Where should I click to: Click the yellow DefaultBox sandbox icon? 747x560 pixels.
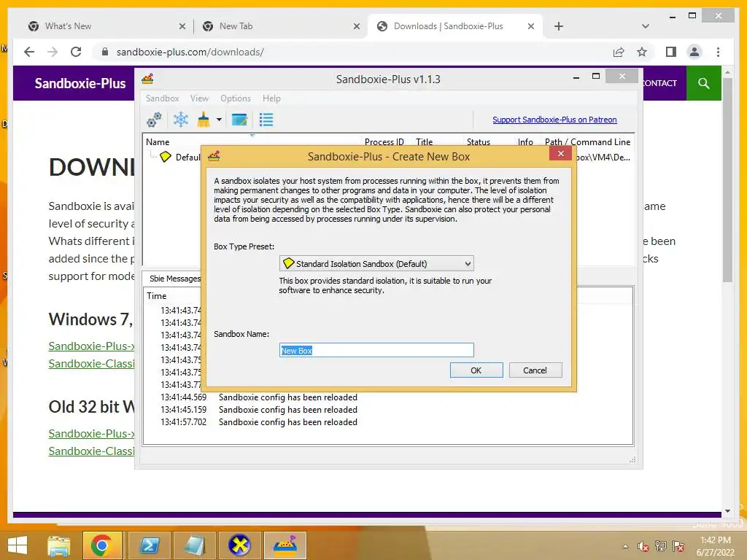(x=166, y=157)
